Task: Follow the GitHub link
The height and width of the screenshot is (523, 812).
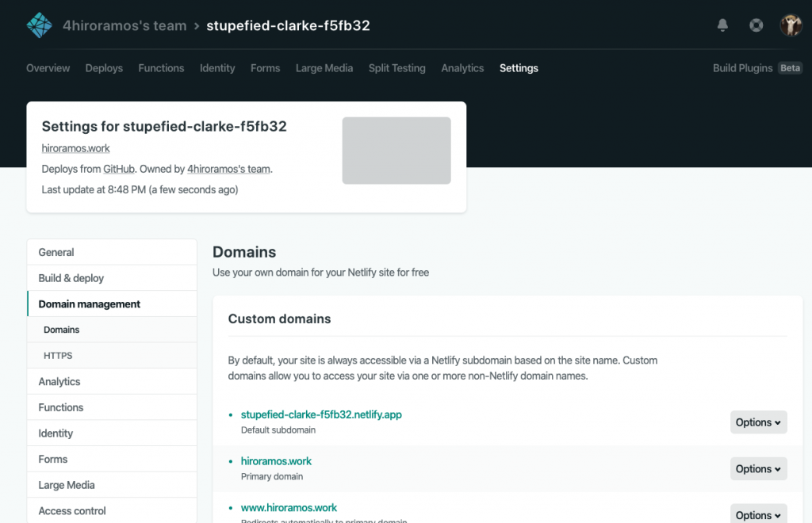Action: tap(119, 169)
